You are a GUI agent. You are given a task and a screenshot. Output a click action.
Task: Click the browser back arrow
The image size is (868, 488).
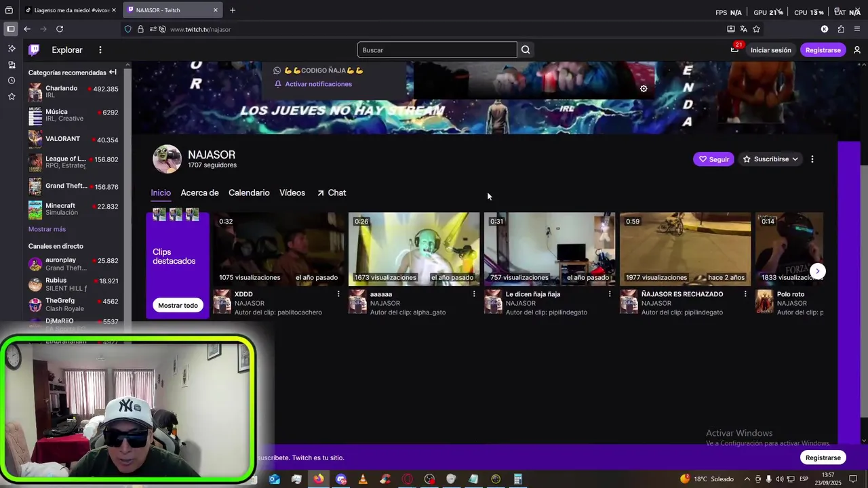click(x=27, y=29)
